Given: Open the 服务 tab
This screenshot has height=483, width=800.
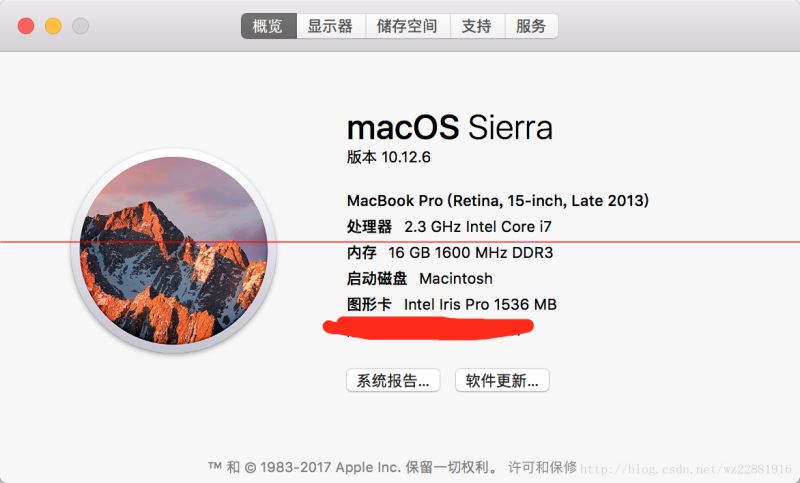Looking at the screenshot, I should (531, 26).
